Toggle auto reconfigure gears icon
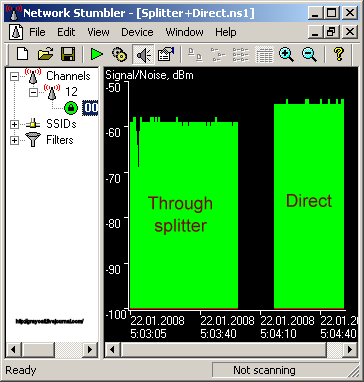This screenshot has width=364, height=382. pyautogui.click(x=119, y=54)
